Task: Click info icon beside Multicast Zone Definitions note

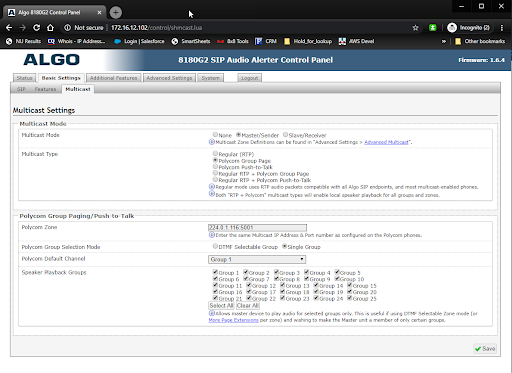Action: (x=211, y=142)
